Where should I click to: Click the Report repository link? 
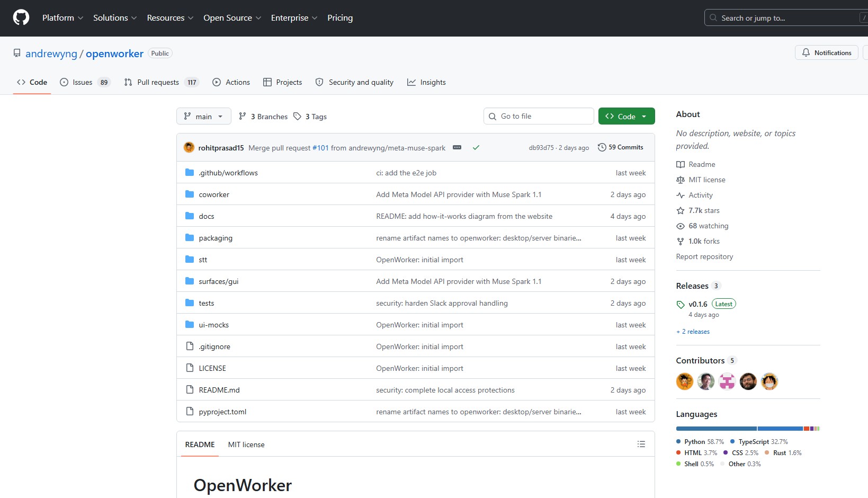tap(704, 256)
